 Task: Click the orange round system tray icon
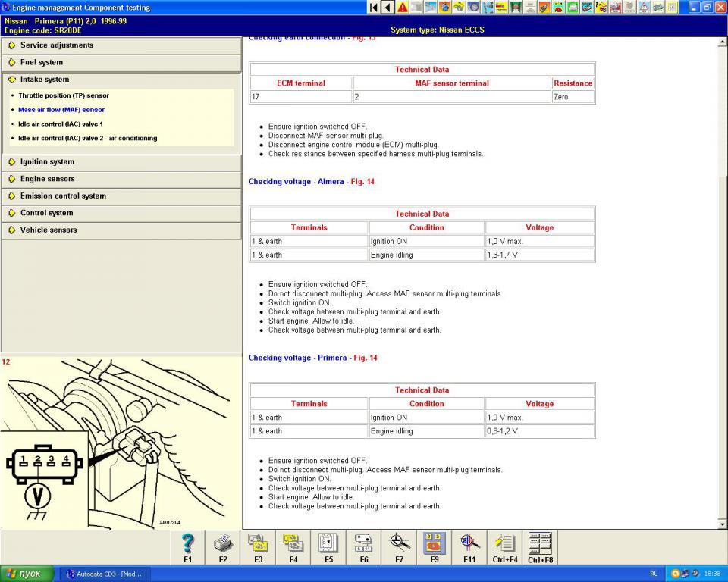[676, 574]
